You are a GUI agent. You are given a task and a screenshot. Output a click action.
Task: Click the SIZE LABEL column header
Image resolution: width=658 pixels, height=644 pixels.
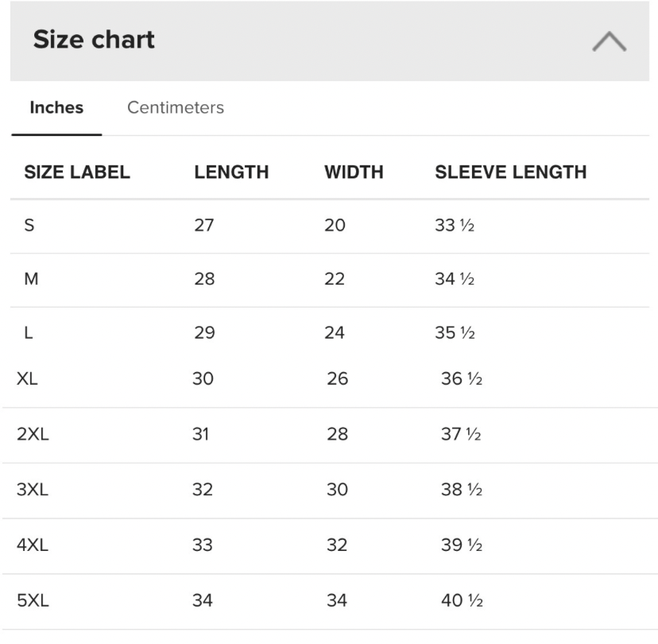(x=77, y=172)
